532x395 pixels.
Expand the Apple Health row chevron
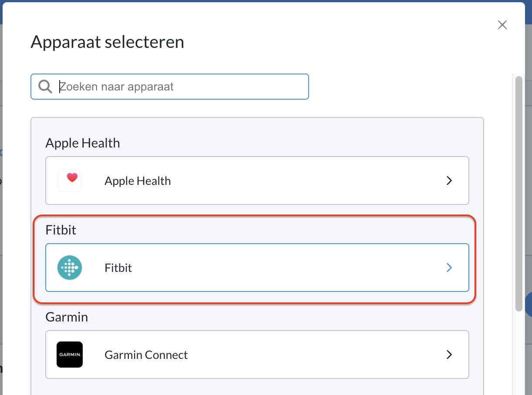pos(449,181)
